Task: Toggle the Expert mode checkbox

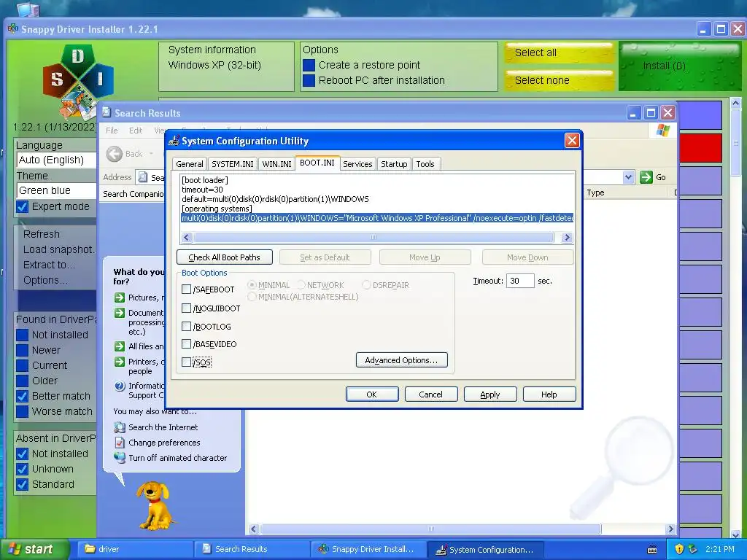Action: [22, 206]
